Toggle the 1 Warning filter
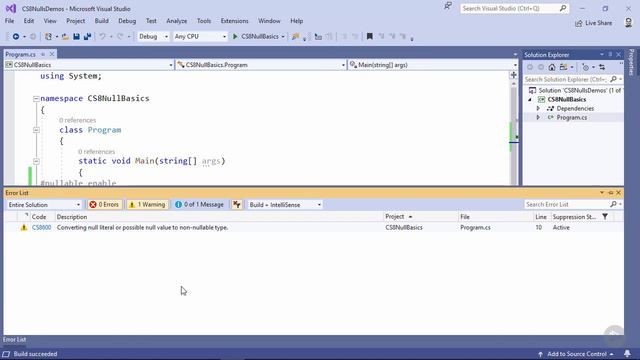Image resolution: width=640 pixels, height=360 pixels. tap(147, 204)
